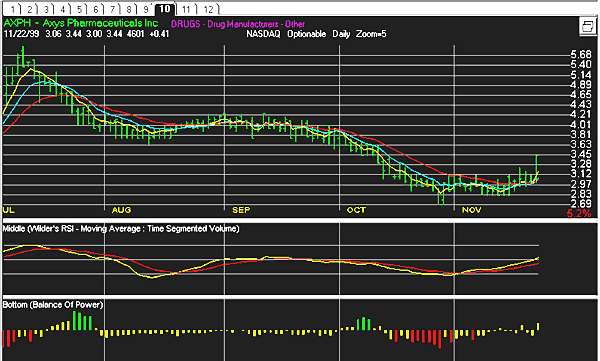Switch to chart tab 6
The height and width of the screenshot is (361, 600).
[95, 9]
